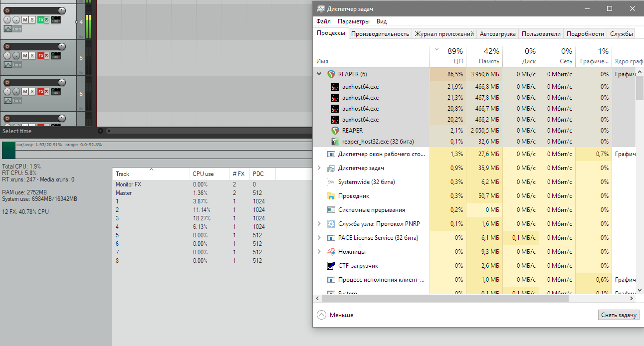Click Ножницы process icon
The width and height of the screenshot is (644, 346).
(331, 252)
